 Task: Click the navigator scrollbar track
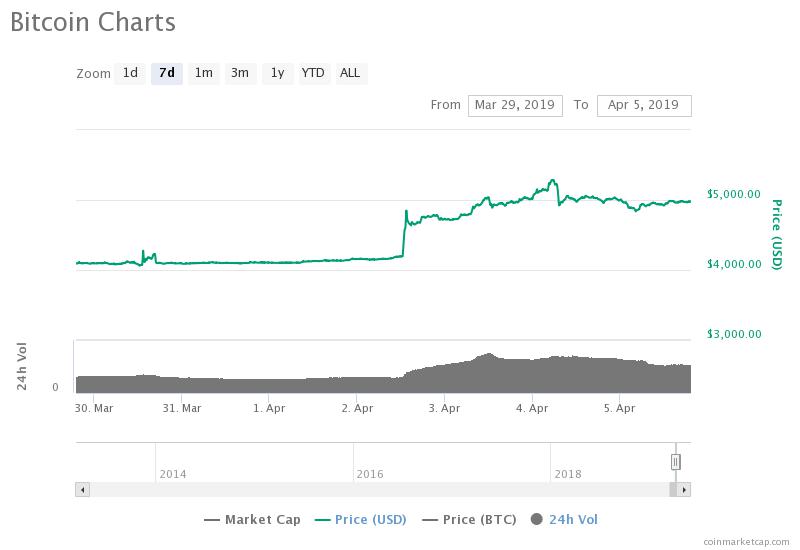(x=380, y=489)
